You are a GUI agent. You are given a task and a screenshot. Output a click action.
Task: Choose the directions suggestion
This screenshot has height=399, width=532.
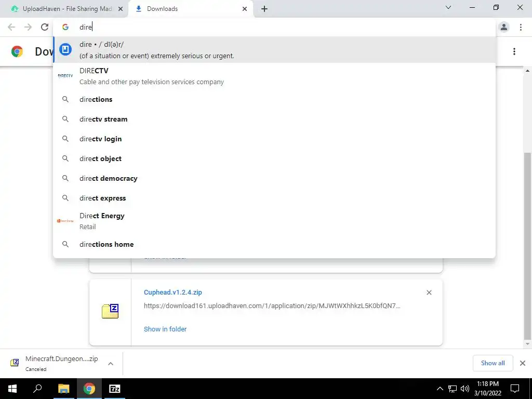coord(274,99)
